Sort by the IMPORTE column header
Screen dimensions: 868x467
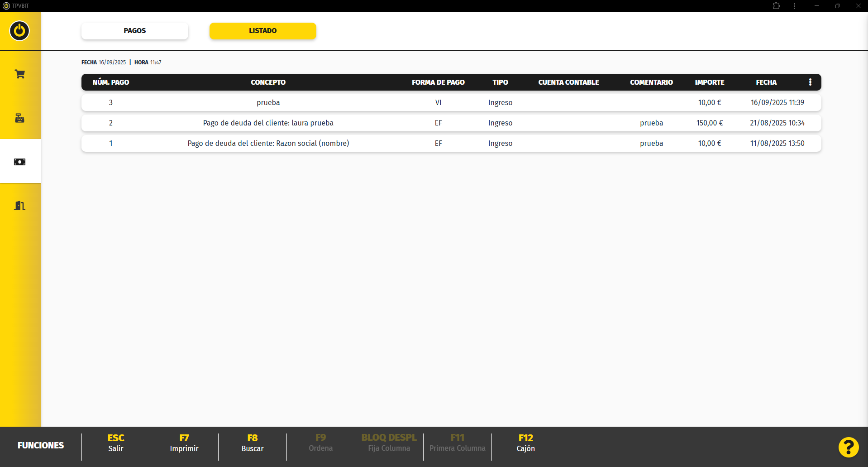[x=709, y=82]
